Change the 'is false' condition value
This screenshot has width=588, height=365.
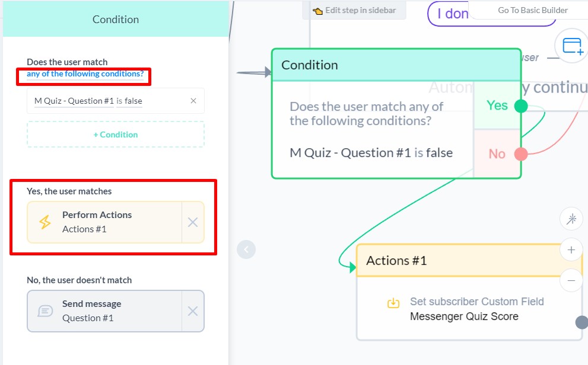point(129,101)
